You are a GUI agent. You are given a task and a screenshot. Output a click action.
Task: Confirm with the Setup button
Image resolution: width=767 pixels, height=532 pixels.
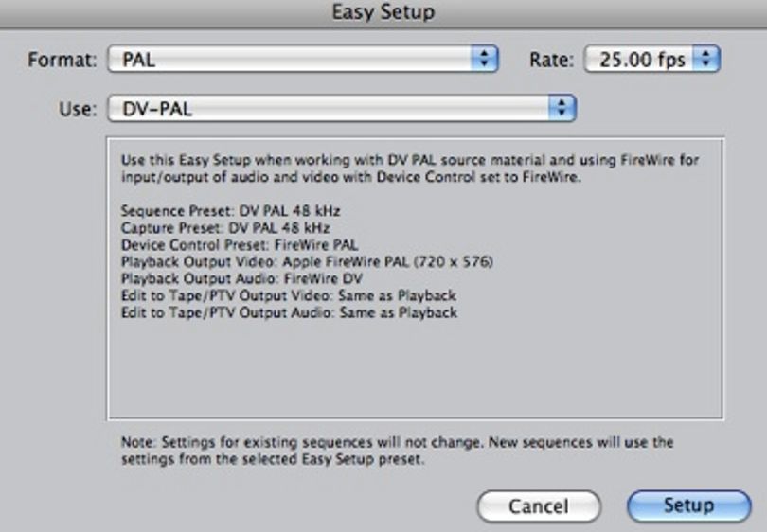[688, 506]
